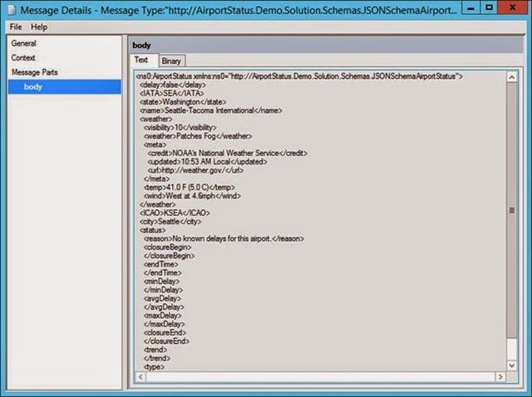Click the IATA SEA line

click(x=172, y=93)
